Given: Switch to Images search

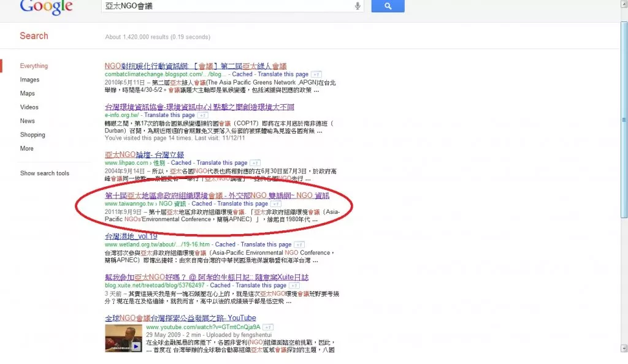Looking at the screenshot, I should pyautogui.click(x=29, y=80).
